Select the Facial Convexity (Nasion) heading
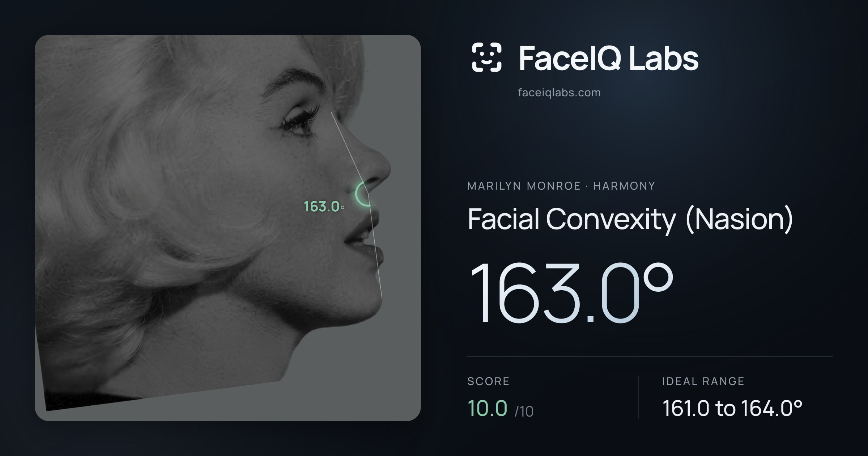Viewport: 868px width, 456px height. point(630,220)
